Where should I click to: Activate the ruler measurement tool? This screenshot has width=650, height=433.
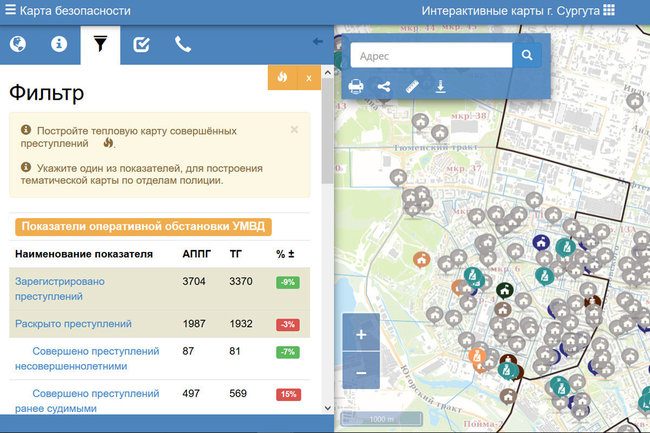[x=412, y=87]
